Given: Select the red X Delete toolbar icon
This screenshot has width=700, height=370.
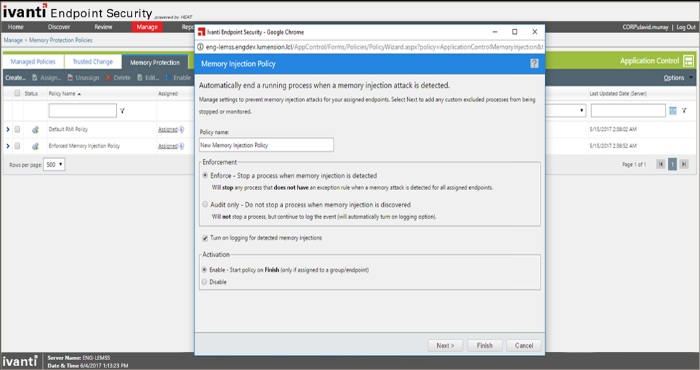Looking at the screenshot, I should point(108,78).
